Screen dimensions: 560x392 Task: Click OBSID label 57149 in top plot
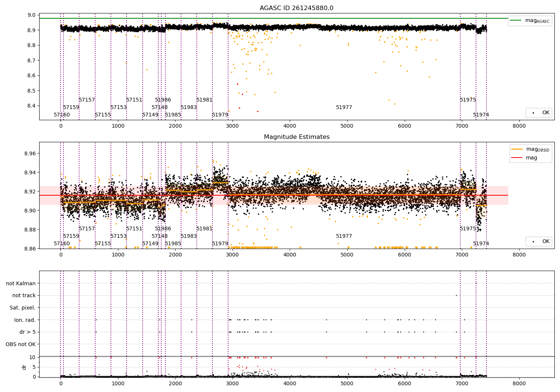(150, 115)
